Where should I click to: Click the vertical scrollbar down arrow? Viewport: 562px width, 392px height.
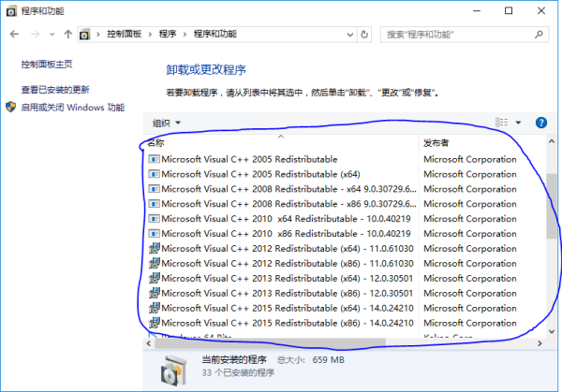click(552, 331)
